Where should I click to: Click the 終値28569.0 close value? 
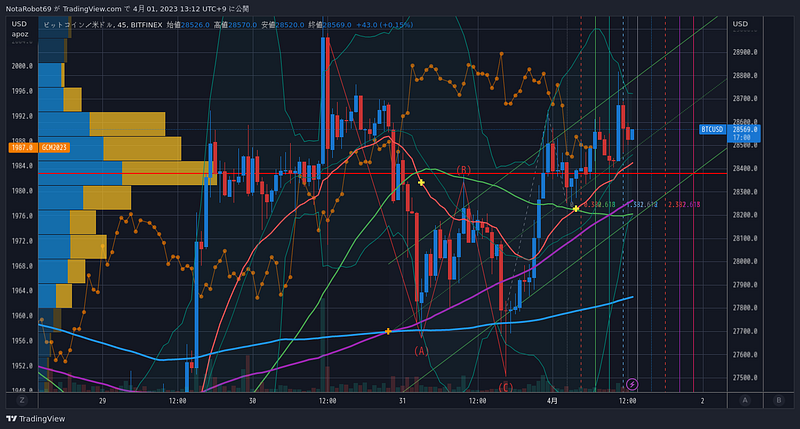coord(330,24)
